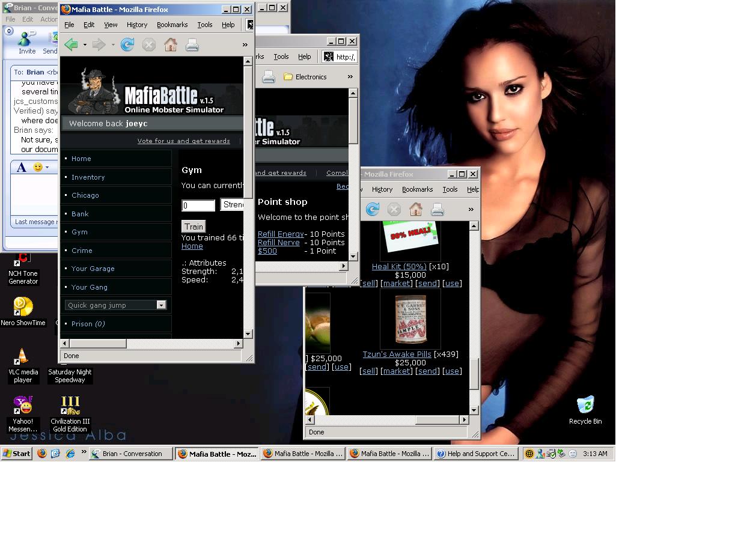The height and width of the screenshot is (560, 750).
Task: Click use link under Heal Kit
Action: coord(452,284)
